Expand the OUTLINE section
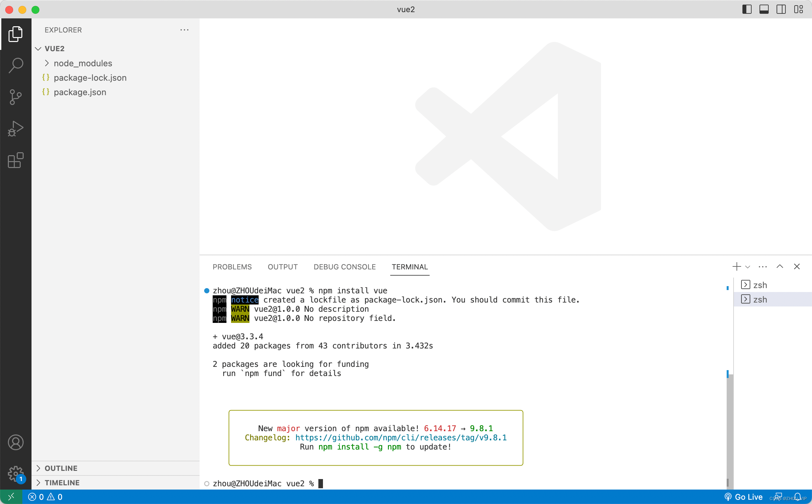This screenshot has height=504, width=812. [x=61, y=468]
